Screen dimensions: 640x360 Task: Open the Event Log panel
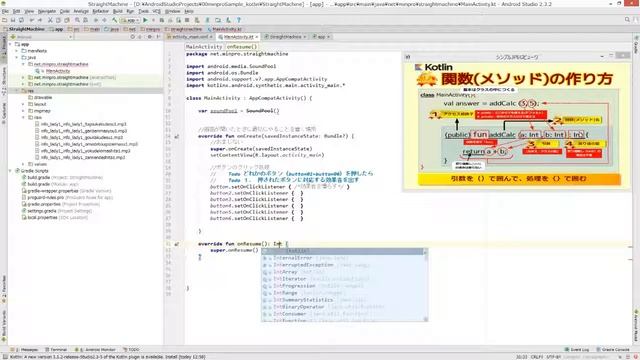click(x=577, y=350)
